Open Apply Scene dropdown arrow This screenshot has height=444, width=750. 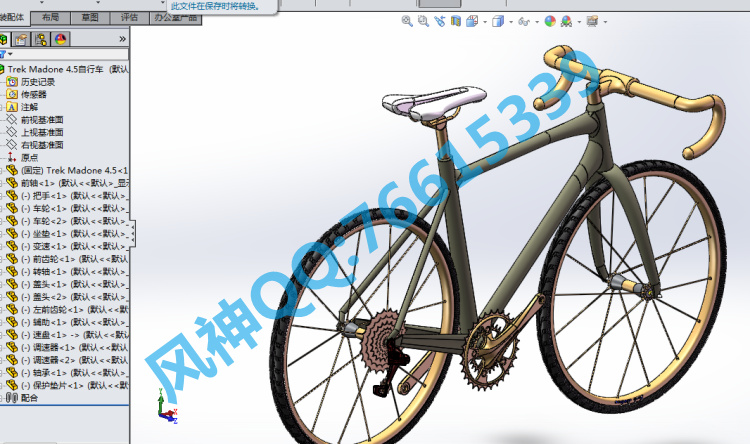click(x=579, y=22)
